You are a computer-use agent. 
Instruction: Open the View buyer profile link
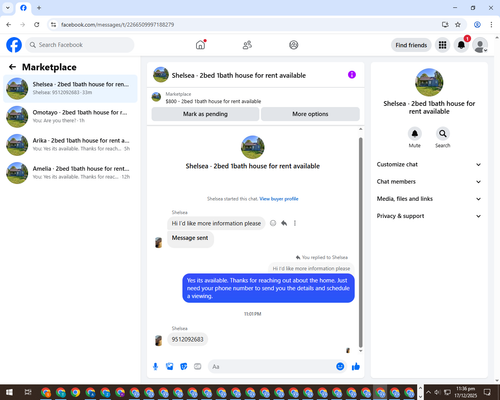point(279,199)
